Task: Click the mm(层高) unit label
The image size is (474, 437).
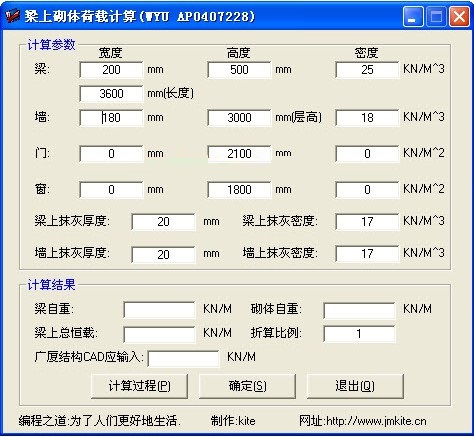Action: 298,117
